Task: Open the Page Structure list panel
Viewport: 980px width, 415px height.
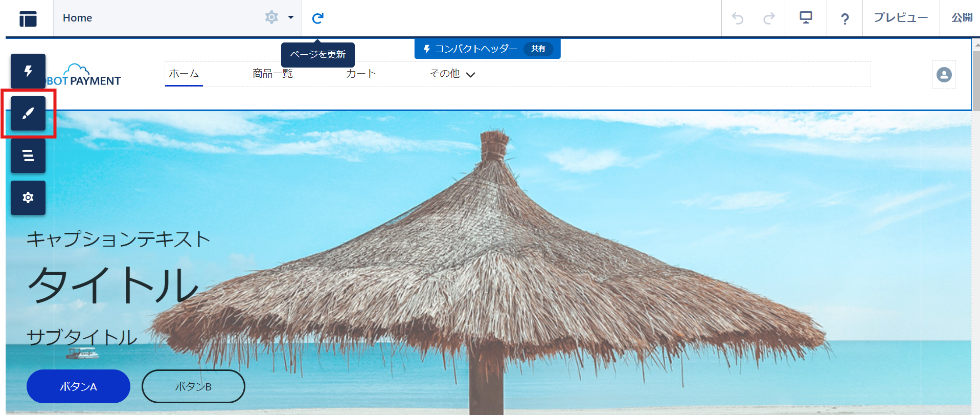Action: 28,156
